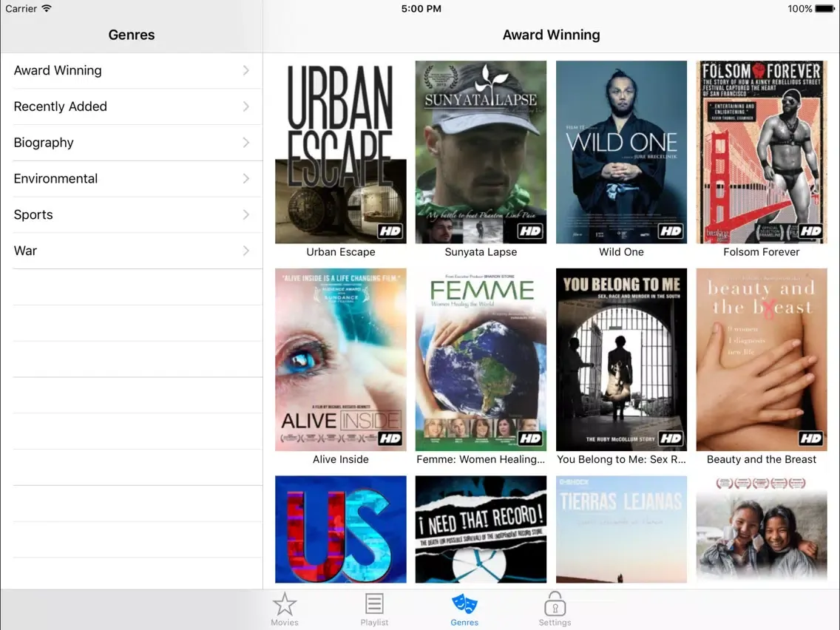Image resolution: width=840 pixels, height=630 pixels.
Task: Tap the Carrier status label
Action: [x=21, y=9]
